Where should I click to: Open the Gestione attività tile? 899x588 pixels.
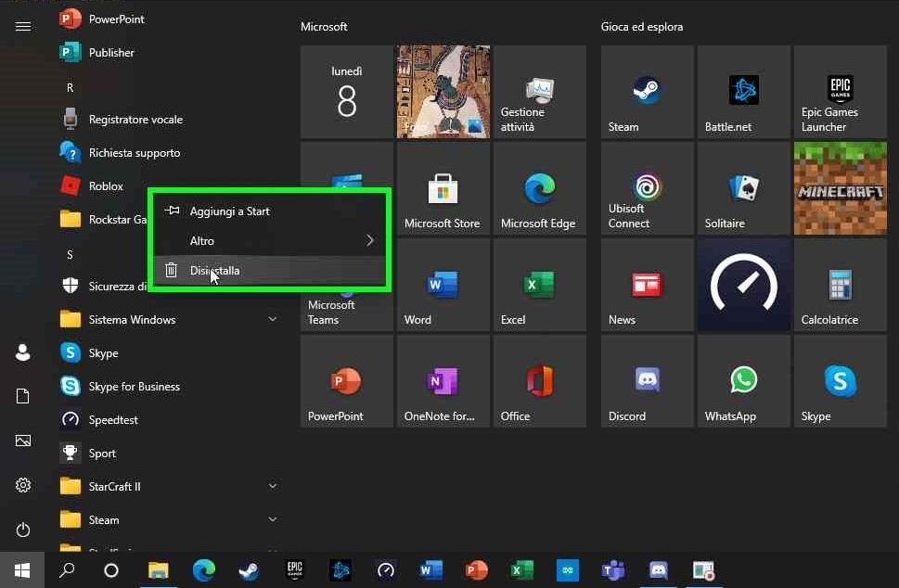[540, 92]
